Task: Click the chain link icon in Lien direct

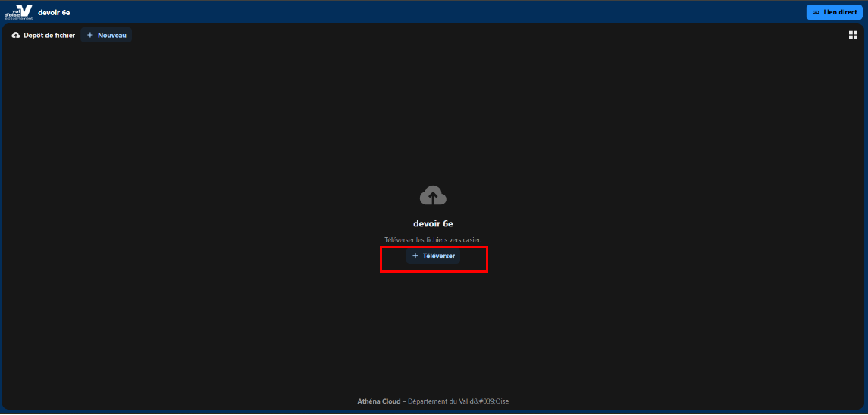Action: [x=816, y=12]
